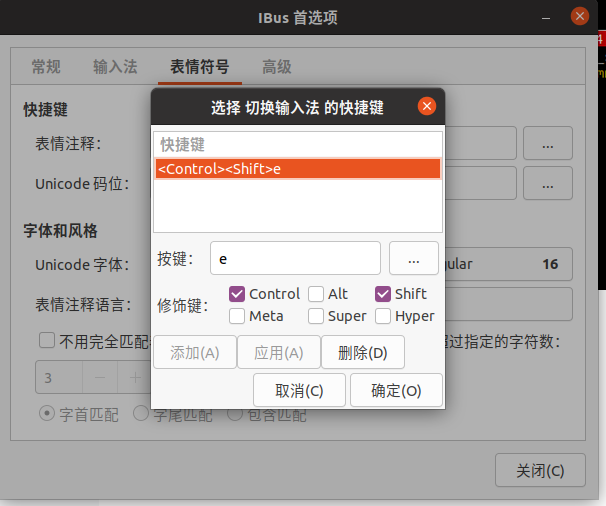Increase character count with plus stepper

coord(135,377)
